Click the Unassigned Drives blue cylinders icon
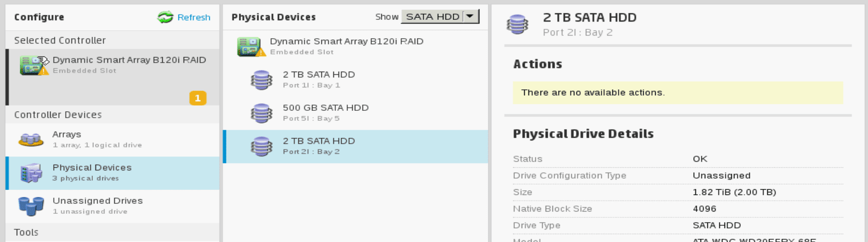The height and width of the screenshot is (242, 868). pos(31,206)
